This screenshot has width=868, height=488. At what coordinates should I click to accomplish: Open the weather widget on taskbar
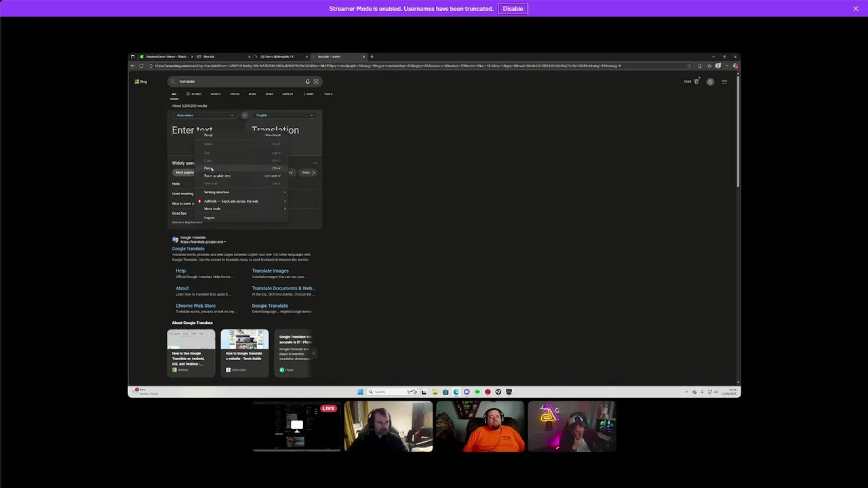click(x=144, y=392)
